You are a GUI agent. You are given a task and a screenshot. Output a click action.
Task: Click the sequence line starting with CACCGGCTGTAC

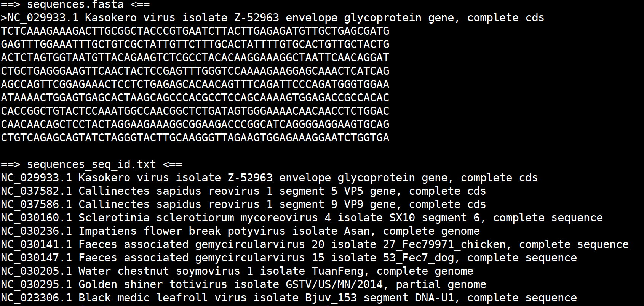pos(195,111)
